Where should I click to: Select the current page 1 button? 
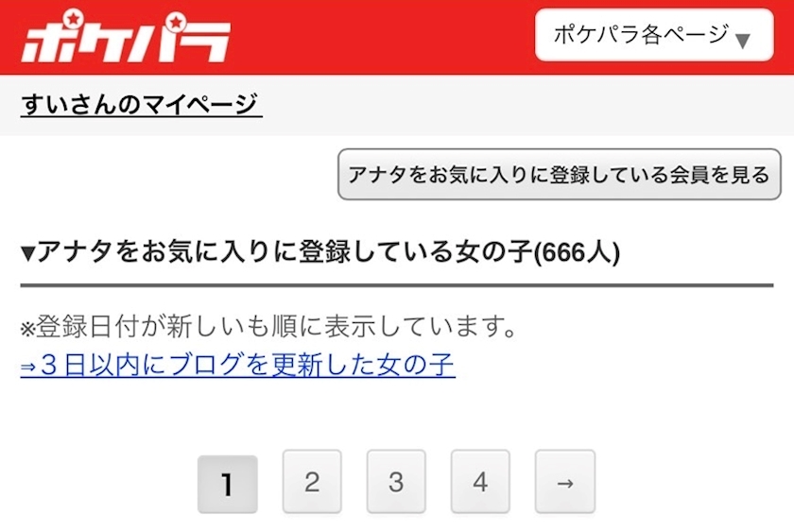228,485
